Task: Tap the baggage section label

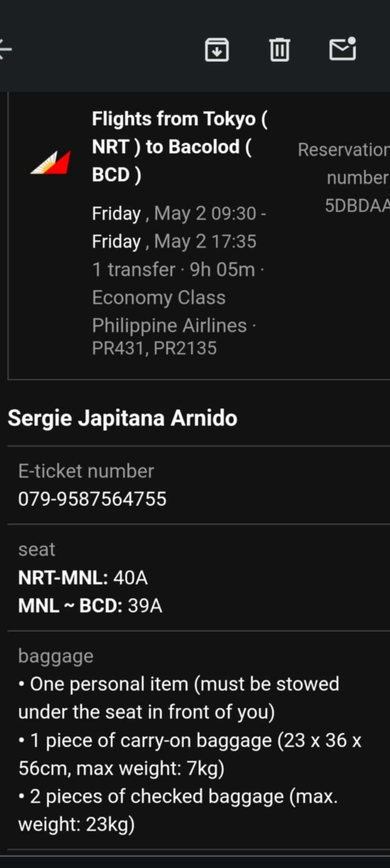Action: click(x=56, y=656)
